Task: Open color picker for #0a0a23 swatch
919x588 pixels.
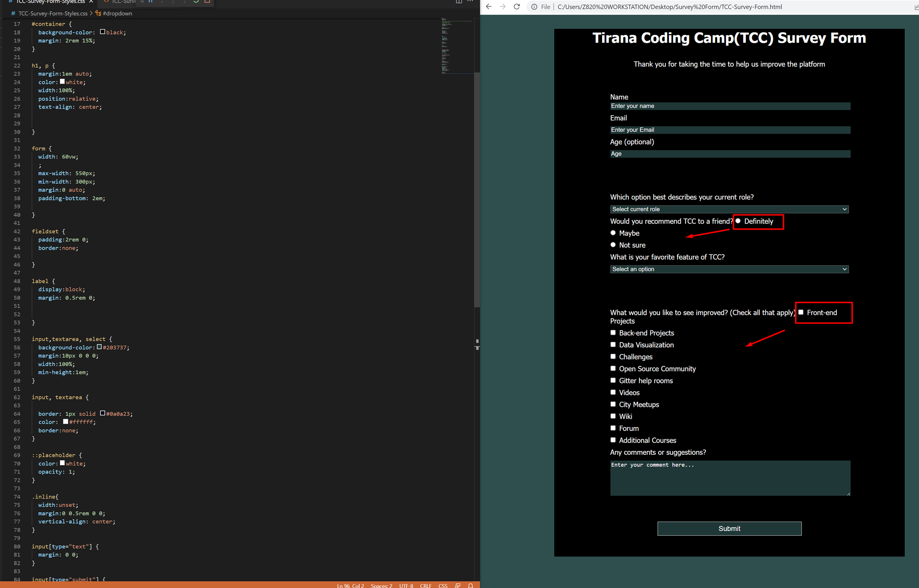Action: click(103, 413)
